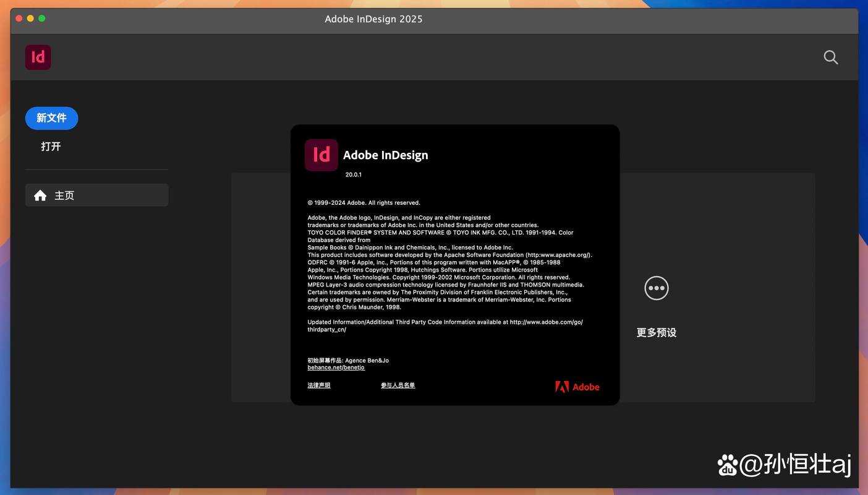Select the 主页 sidebar tab
Viewport: 868px width, 495px height.
click(x=96, y=195)
